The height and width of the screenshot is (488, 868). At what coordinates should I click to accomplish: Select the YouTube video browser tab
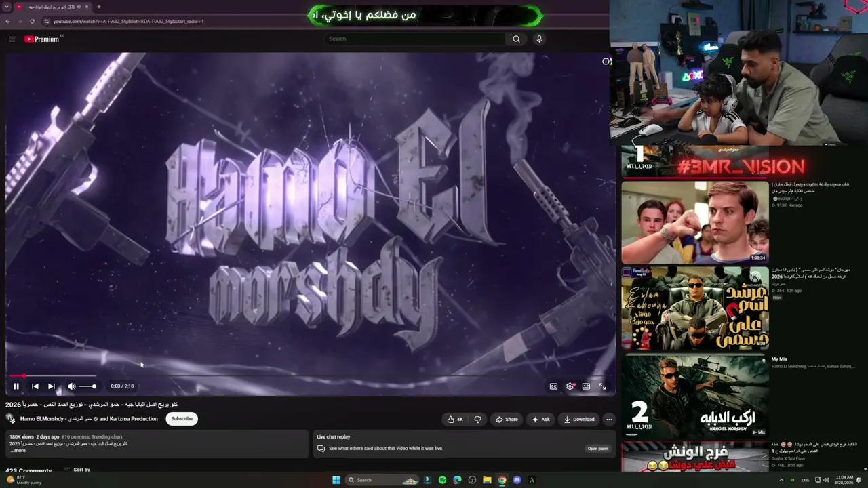click(52, 7)
